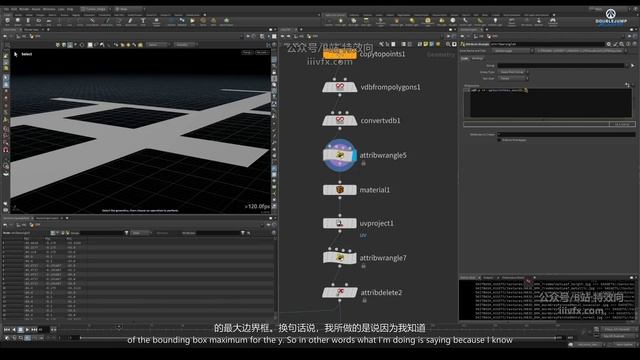Open the desktop selector dropdown in menu bar

tap(97, 9)
